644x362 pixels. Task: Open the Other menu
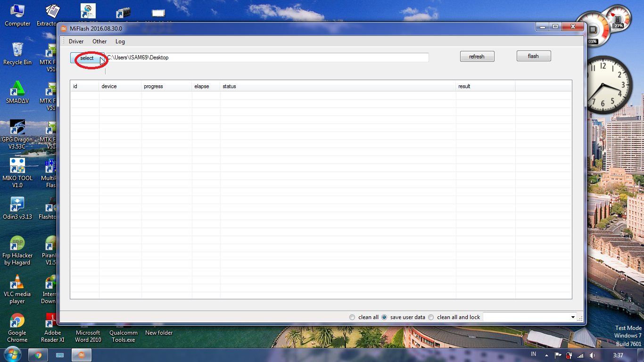(99, 41)
